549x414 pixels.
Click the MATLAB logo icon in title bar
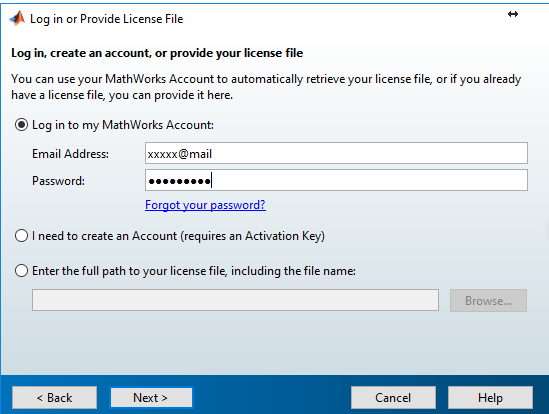click(17, 19)
